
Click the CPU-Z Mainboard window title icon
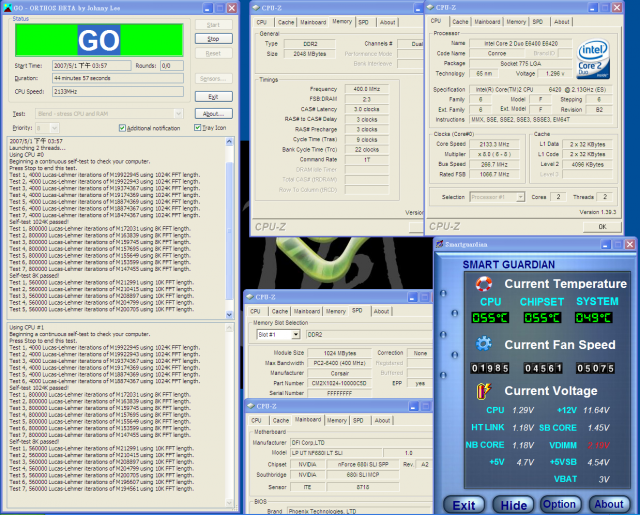pos(251,406)
